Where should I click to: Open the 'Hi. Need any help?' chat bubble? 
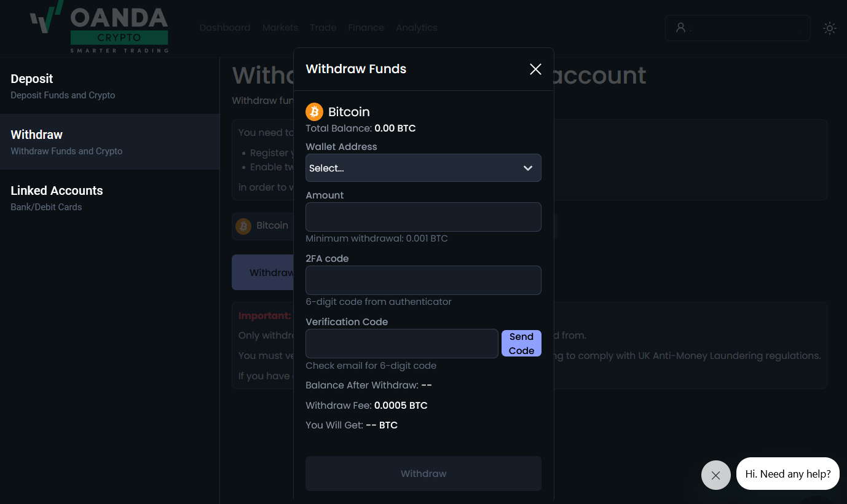click(x=787, y=473)
